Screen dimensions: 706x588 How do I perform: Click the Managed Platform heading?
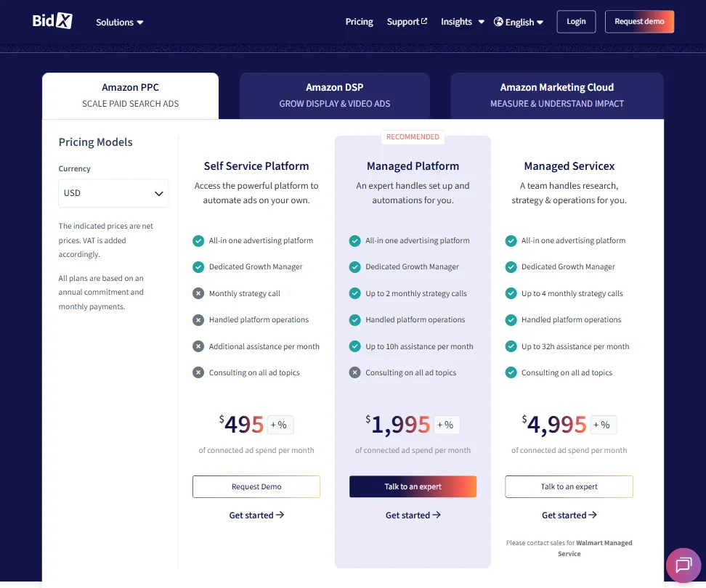click(x=413, y=166)
